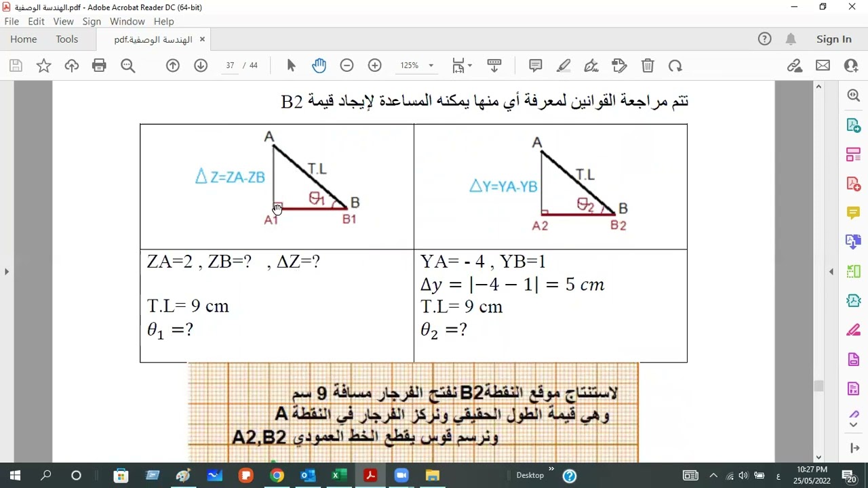Click the page number field showing 37
The width and height of the screenshot is (868, 488).
point(230,66)
